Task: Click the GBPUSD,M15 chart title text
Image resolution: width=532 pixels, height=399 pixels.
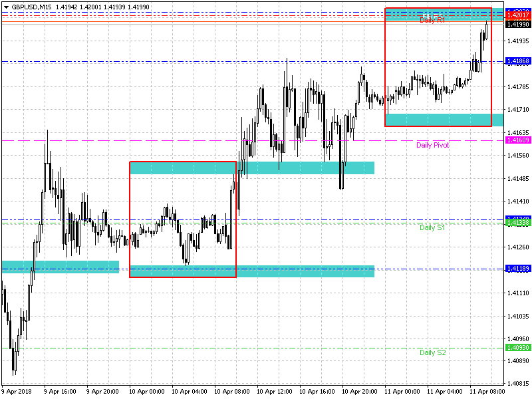Action: (x=31, y=6)
